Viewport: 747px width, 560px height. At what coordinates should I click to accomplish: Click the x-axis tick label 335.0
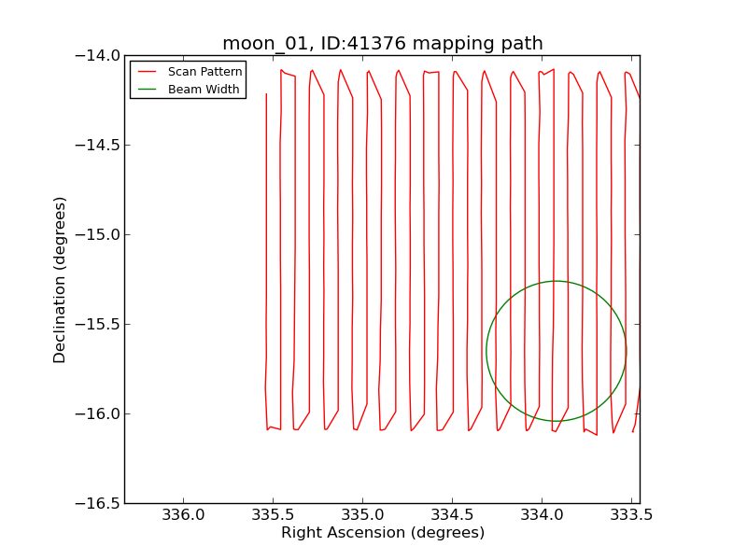(x=362, y=515)
